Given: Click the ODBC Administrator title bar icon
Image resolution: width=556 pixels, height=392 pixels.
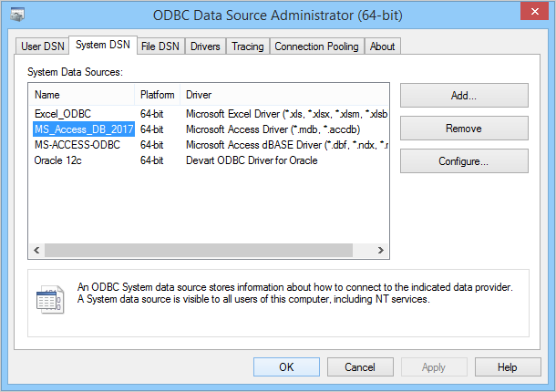Looking at the screenshot, I should [16, 14].
